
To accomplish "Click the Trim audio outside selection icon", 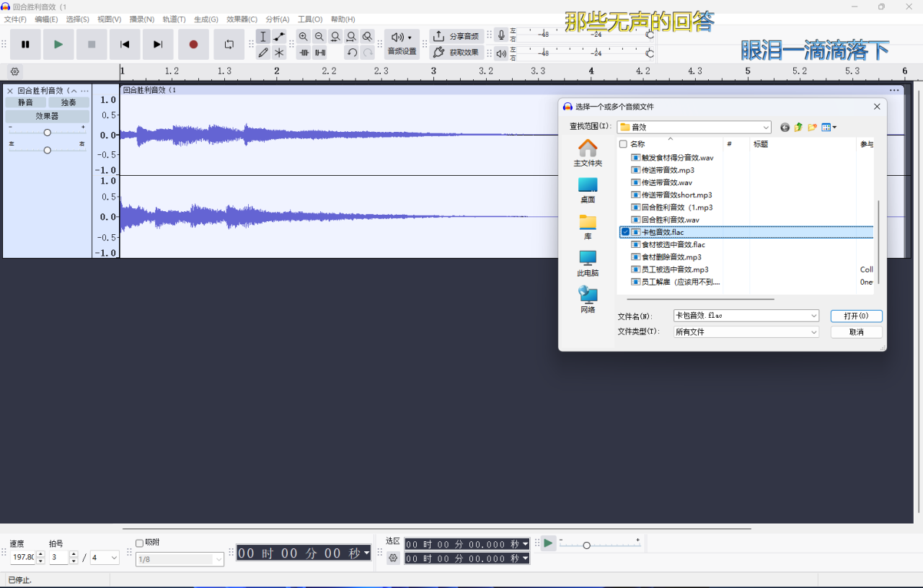I will (304, 53).
